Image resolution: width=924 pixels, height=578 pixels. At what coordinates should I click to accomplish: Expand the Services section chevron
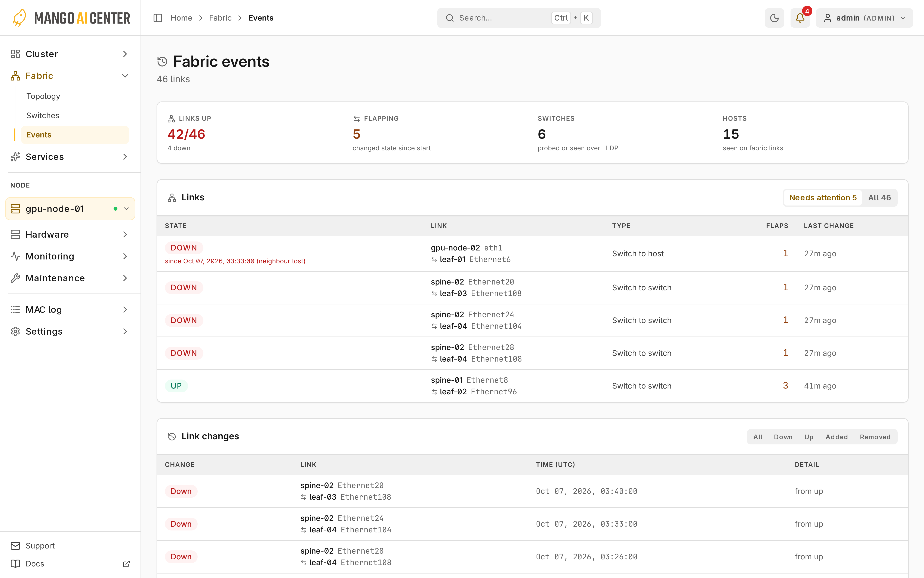coord(125,157)
